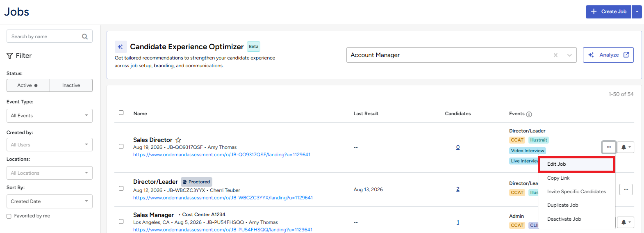Expand the Account Manager job selector chevron
This screenshot has width=644, height=233.
(569, 55)
